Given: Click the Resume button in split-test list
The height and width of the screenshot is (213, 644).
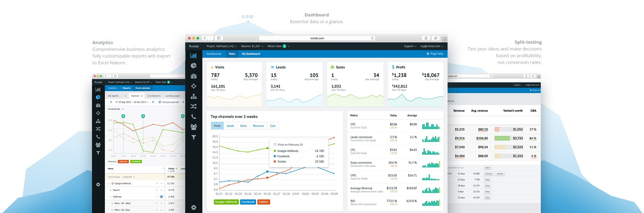Looking at the screenshot, I should point(488,174).
